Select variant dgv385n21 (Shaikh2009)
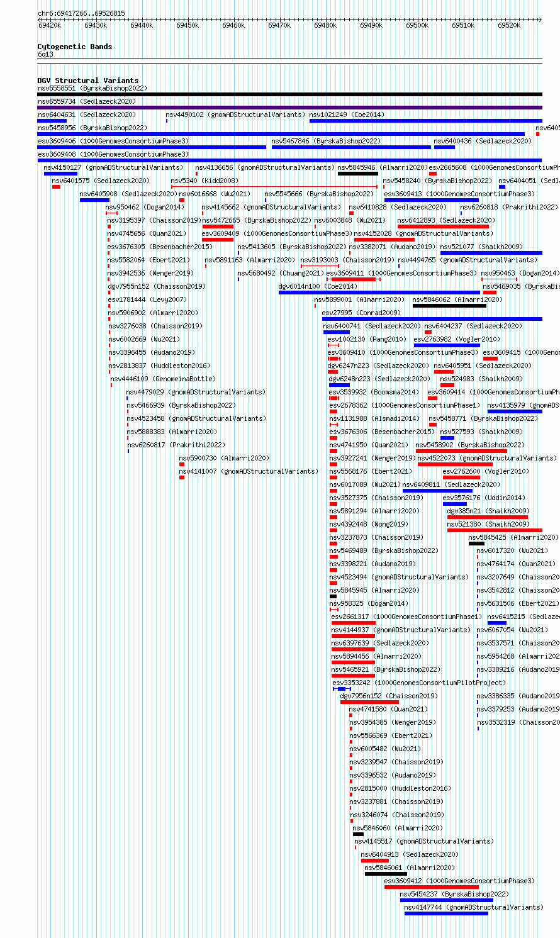Image resolution: width=560 pixels, height=938 pixels. pyautogui.click(x=488, y=511)
